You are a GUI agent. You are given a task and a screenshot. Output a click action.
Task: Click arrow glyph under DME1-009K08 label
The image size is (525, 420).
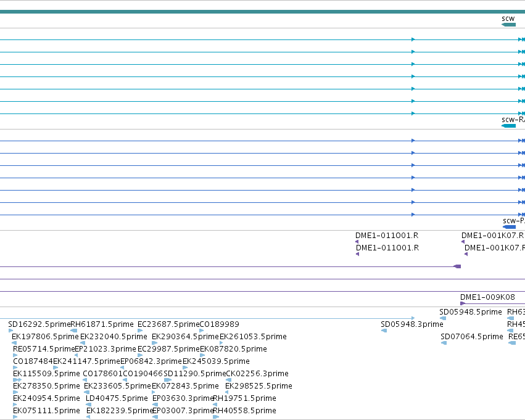coord(463,303)
